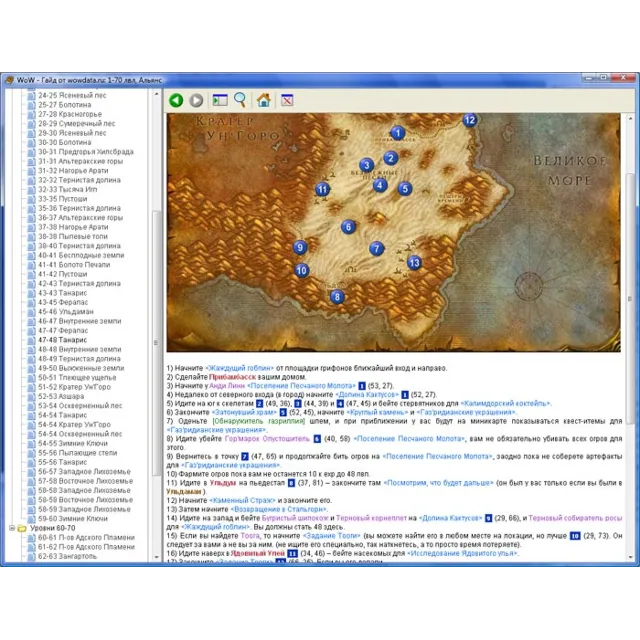Click the Терновый собиратель росы link

coord(575,518)
